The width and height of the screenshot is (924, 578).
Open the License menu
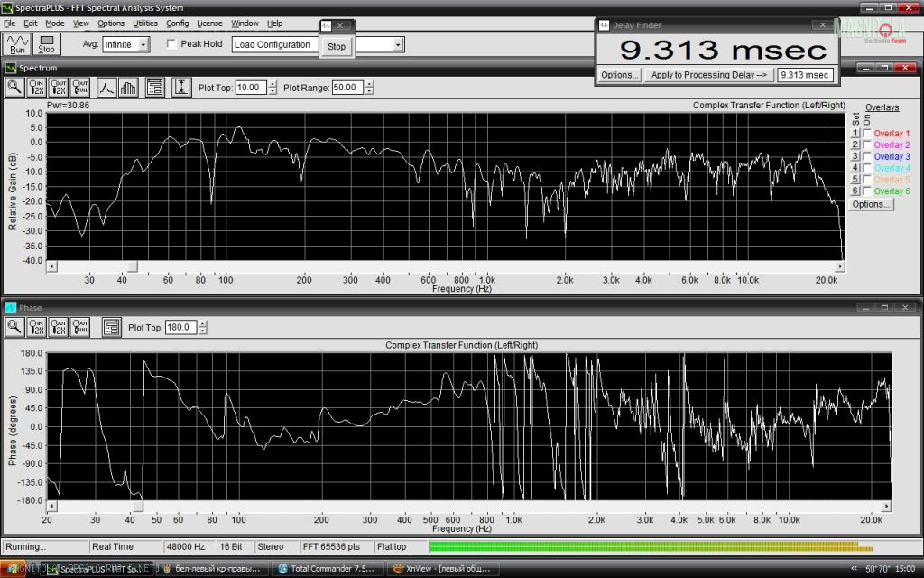pos(209,23)
